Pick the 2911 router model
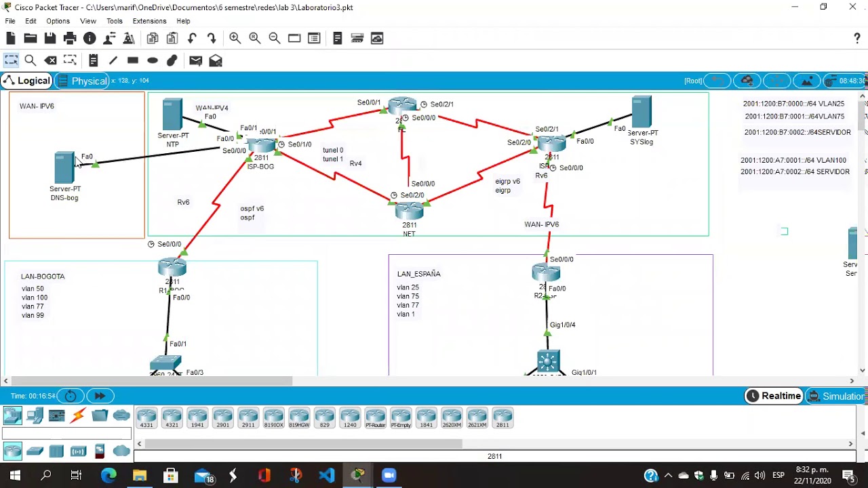The height and width of the screenshot is (488, 868). [248, 418]
